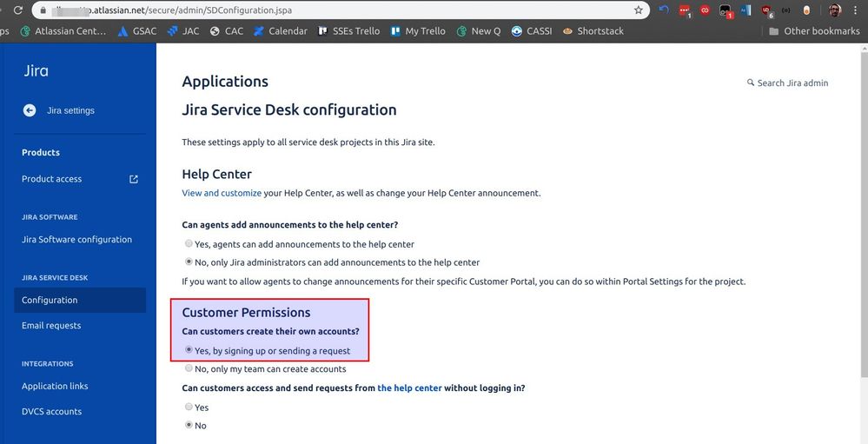
Task: Open the black extension icon with red badge
Action: click(726, 10)
